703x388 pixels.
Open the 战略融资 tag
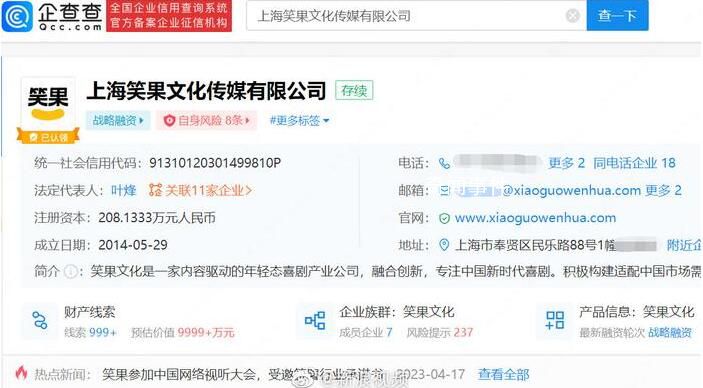[x=118, y=120]
